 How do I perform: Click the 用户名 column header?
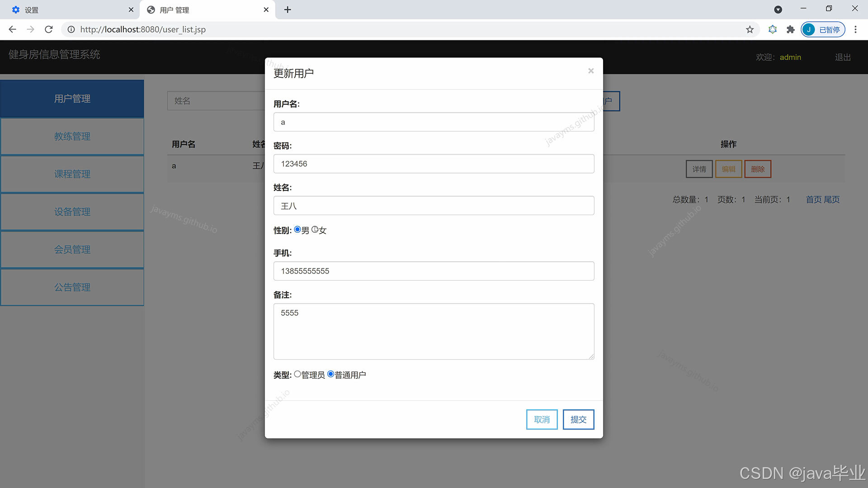click(x=184, y=144)
